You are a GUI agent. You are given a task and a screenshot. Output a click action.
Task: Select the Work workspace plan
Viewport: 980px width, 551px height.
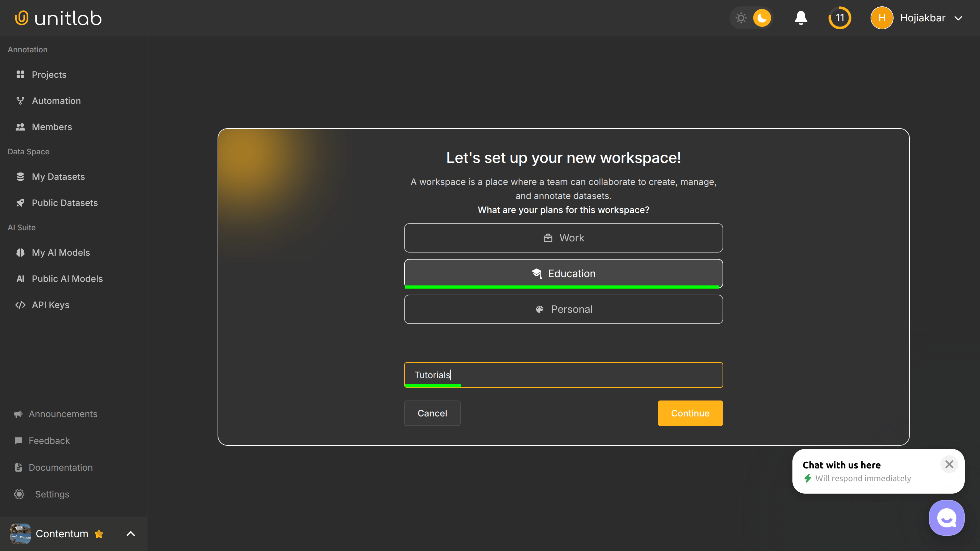(x=563, y=238)
